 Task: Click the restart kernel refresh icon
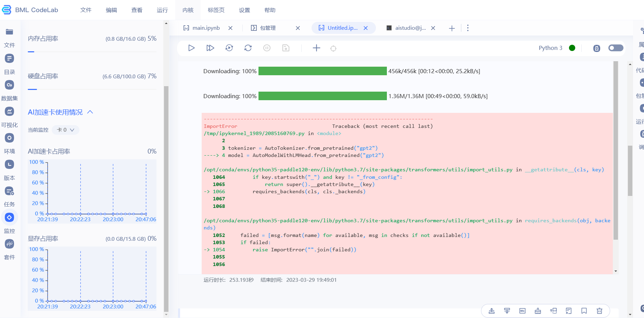click(248, 48)
